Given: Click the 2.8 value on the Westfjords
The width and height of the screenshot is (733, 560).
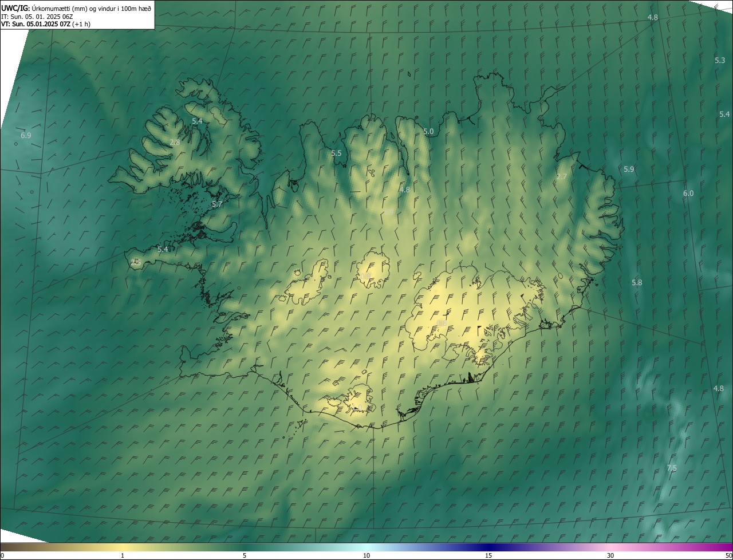Looking at the screenshot, I should pos(175,143).
